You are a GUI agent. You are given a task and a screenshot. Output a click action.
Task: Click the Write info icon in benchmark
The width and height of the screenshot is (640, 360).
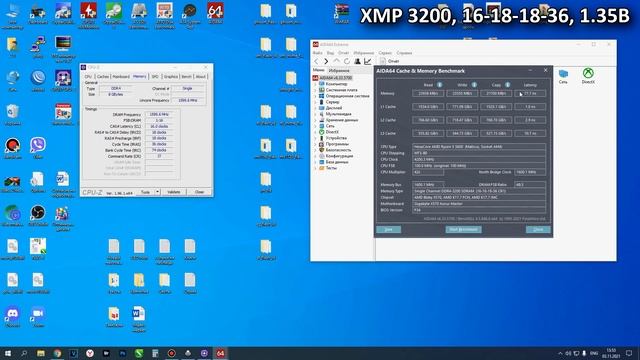point(474,85)
